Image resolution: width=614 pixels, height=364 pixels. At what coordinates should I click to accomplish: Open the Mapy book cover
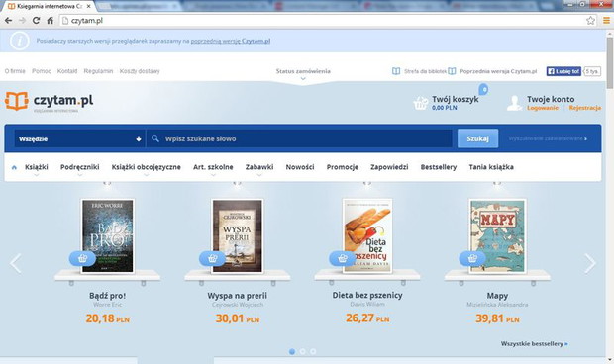click(497, 235)
